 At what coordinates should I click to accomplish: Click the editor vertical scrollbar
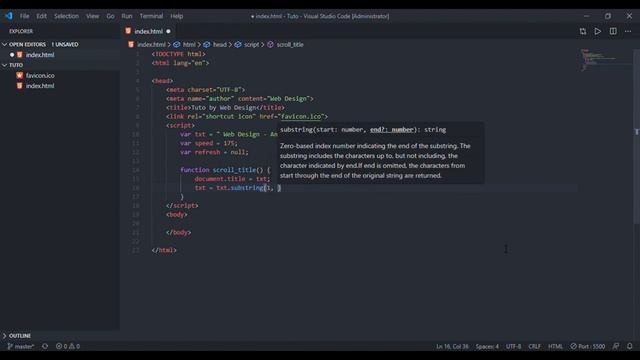636,137
